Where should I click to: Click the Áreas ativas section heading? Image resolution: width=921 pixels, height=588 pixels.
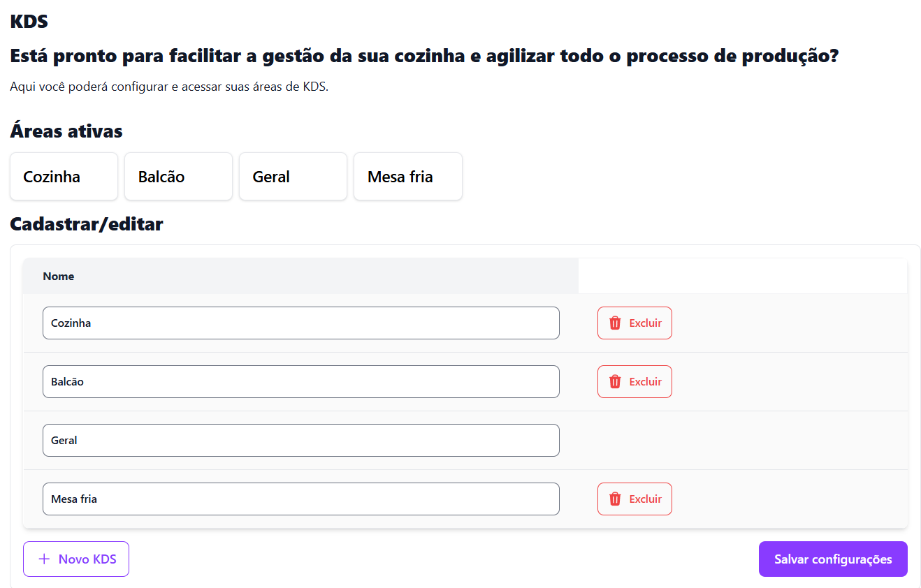(66, 131)
